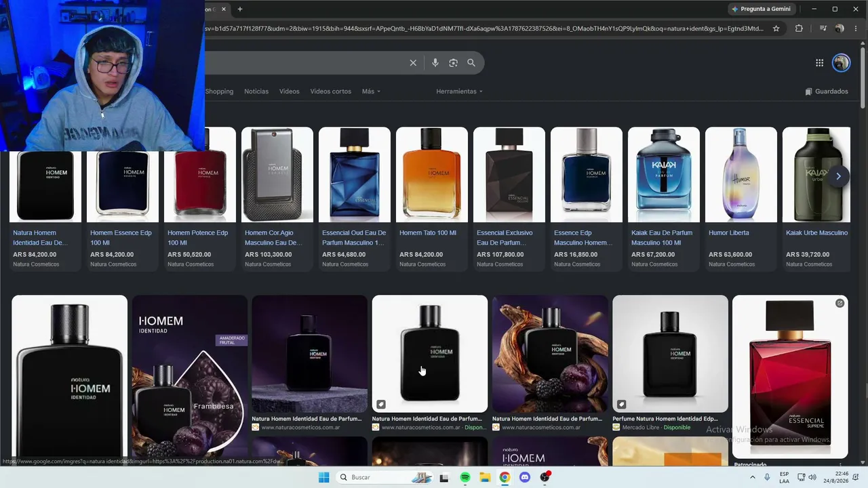Open volume settings in system tray
This screenshot has width=868, height=488.
tap(813, 477)
